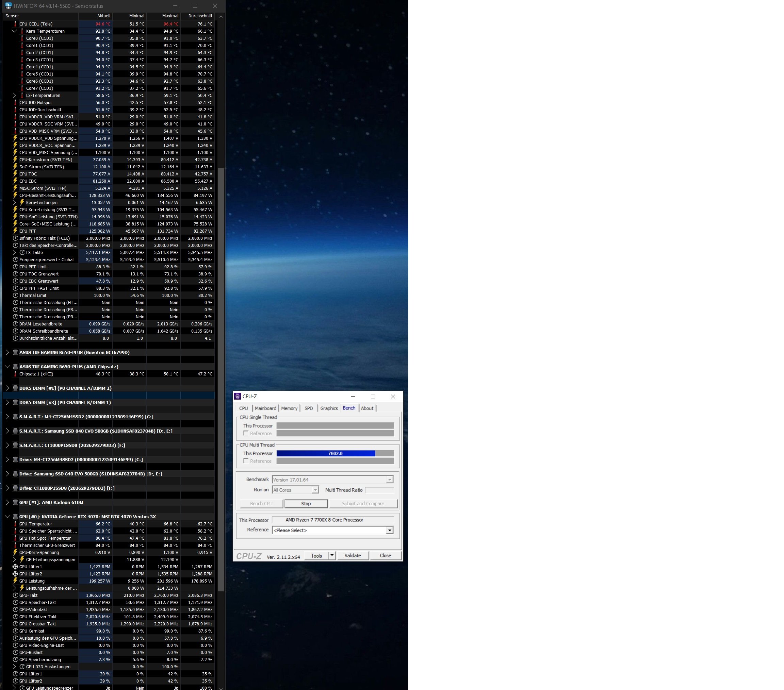Click the HWiNFO vertical scrollbar thumb
The image size is (784, 690).
pyautogui.click(x=221, y=380)
